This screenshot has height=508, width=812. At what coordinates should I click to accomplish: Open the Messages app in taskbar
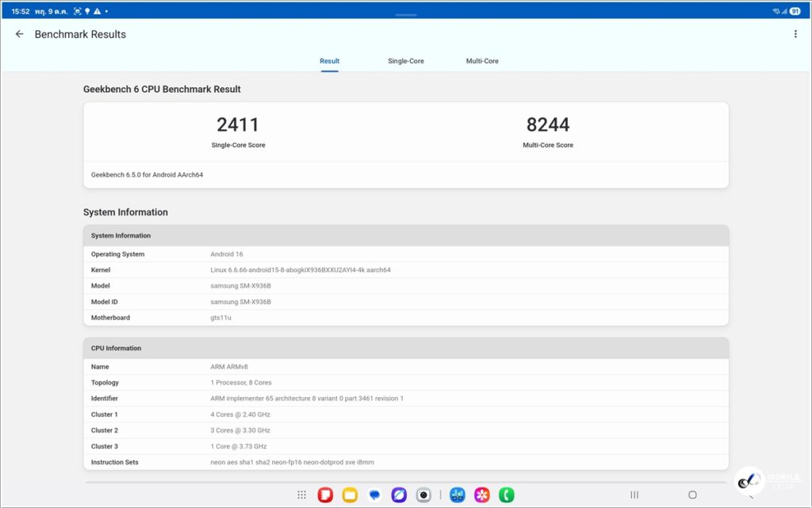coord(374,495)
